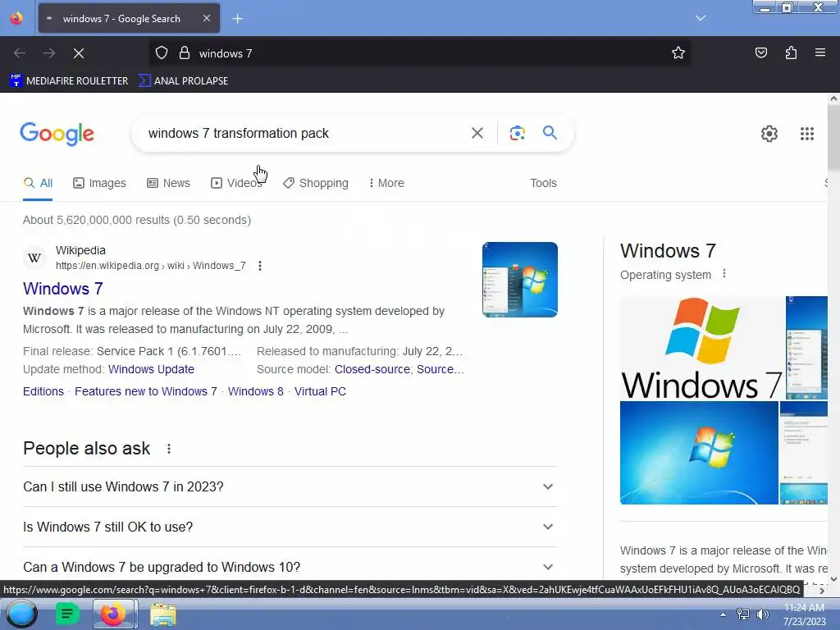
Task: Open the Windows 7 Wikipedia result title
Action: (x=62, y=289)
